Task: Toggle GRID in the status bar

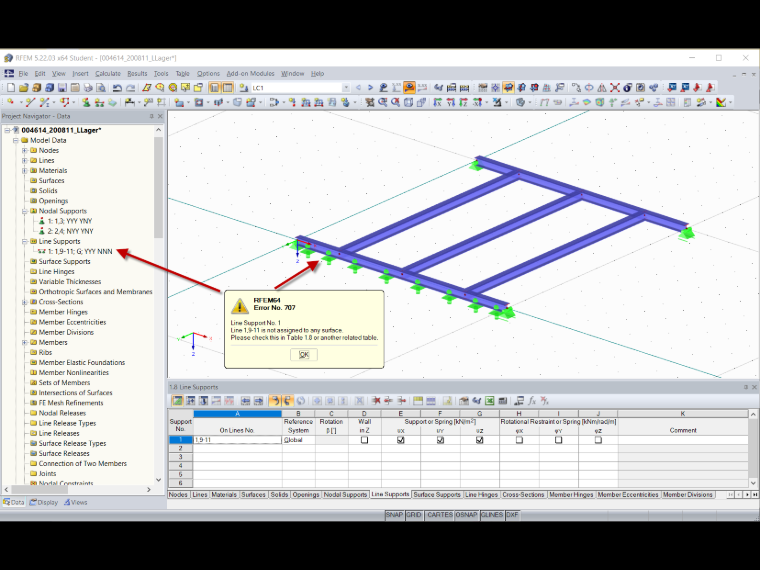Action: click(413, 515)
